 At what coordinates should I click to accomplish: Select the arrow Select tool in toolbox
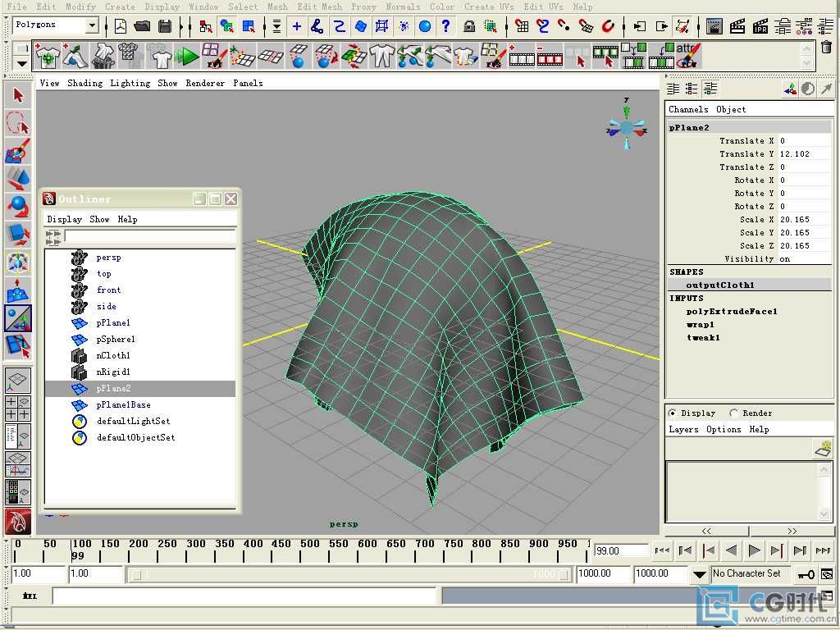[x=18, y=96]
